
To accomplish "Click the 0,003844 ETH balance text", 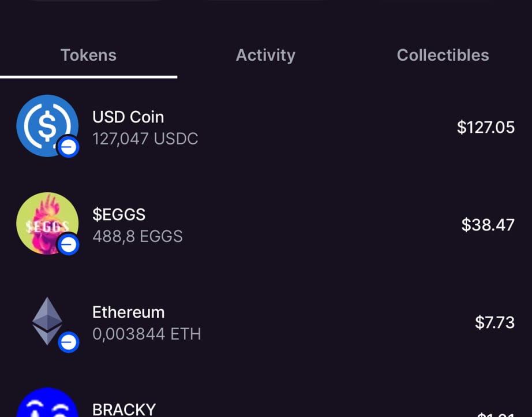I will 147,334.
